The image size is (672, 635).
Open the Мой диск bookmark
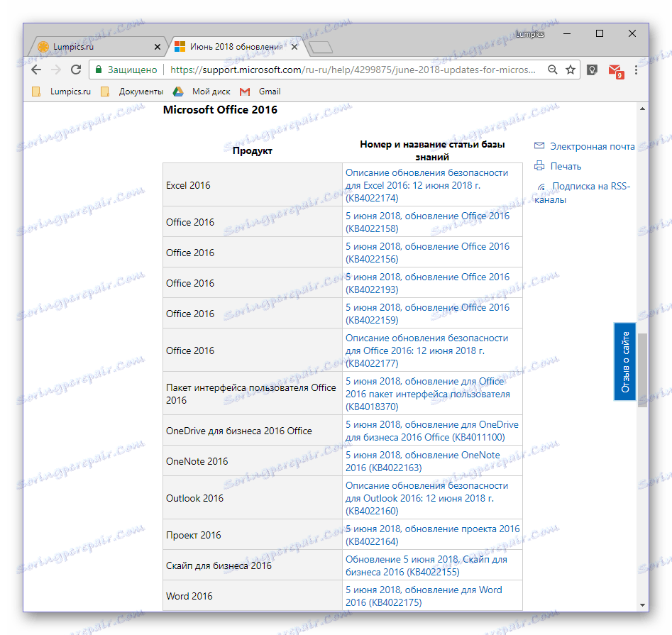coord(211,92)
